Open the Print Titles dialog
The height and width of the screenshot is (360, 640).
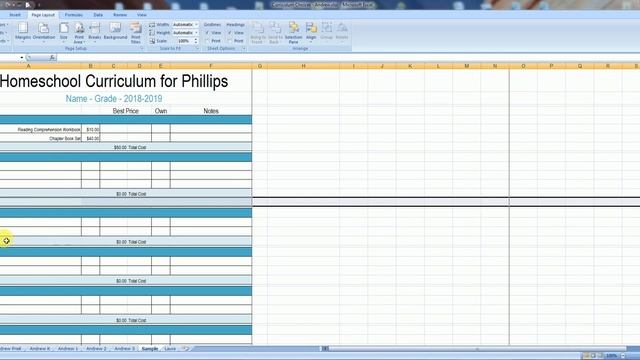(136, 33)
